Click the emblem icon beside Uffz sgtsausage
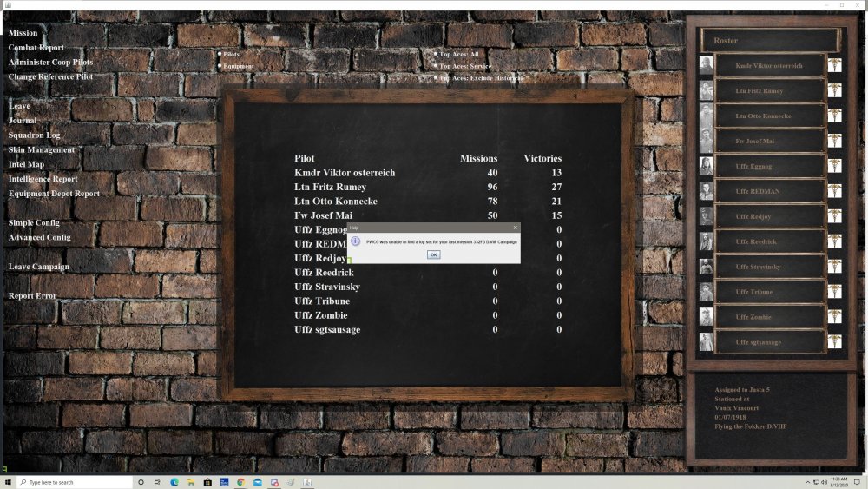This screenshot has height=489, width=868. tap(835, 341)
